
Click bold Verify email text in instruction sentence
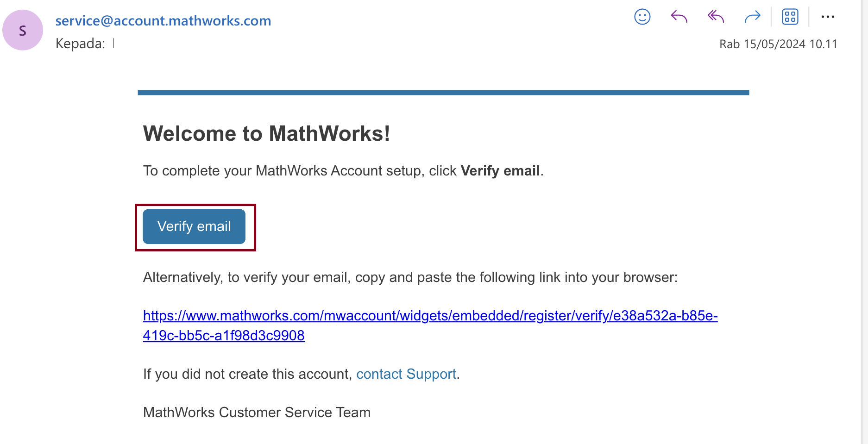coord(500,171)
